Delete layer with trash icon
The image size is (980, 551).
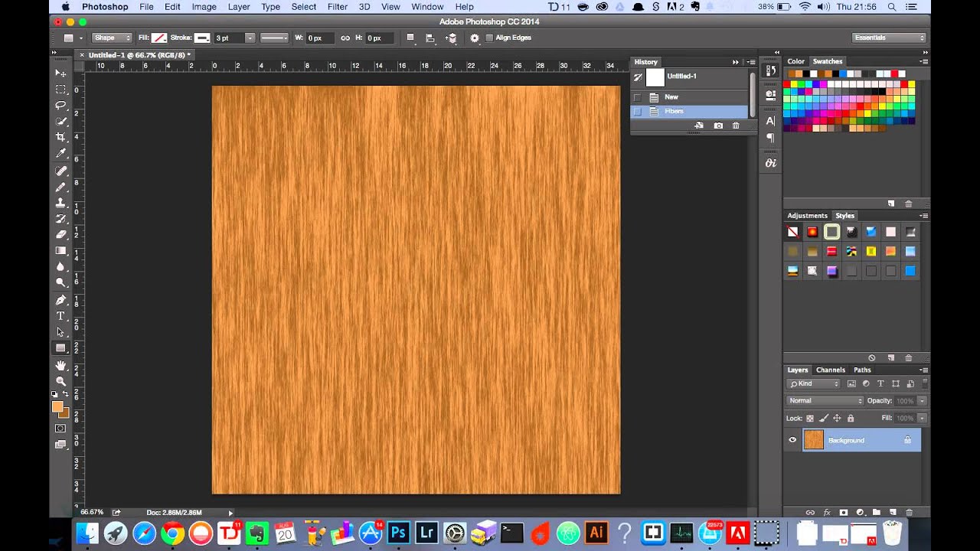(909, 512)
